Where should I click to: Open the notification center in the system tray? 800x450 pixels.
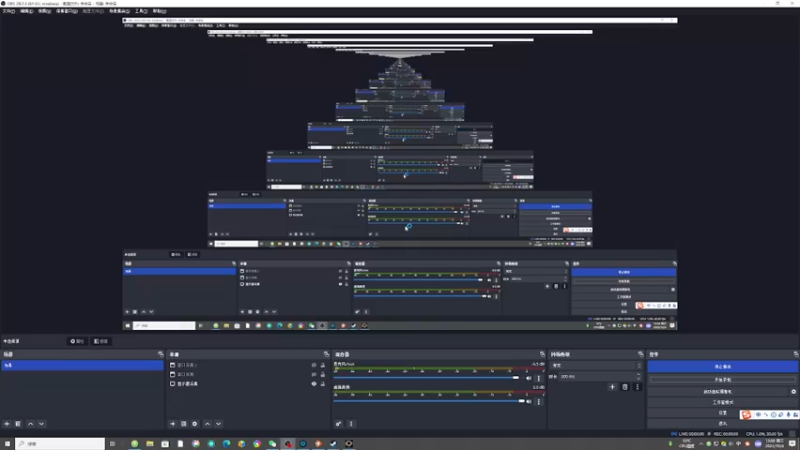[792, 444]
